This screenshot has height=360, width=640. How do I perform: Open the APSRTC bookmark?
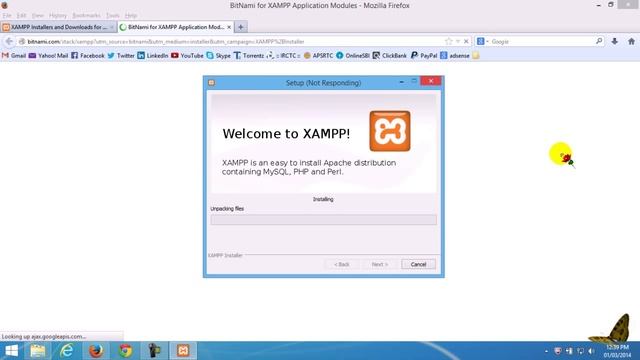318,56
